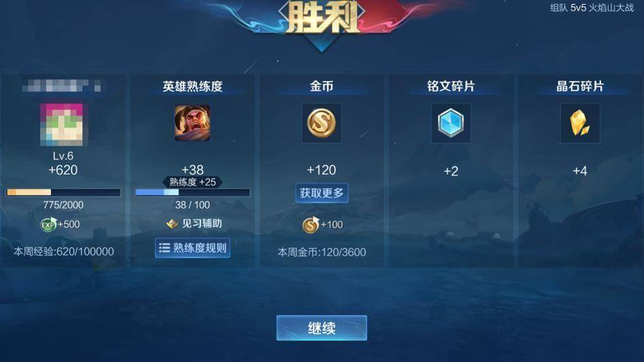Click the player experience progress bar
644x362 pixels.
coord(63,192)
